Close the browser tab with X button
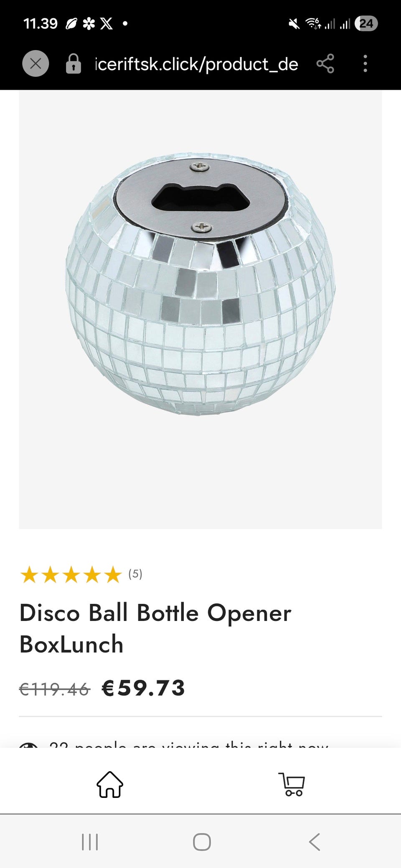Image resolution: width=401 pixels, height=868 pixels. (x=36, y=63)
